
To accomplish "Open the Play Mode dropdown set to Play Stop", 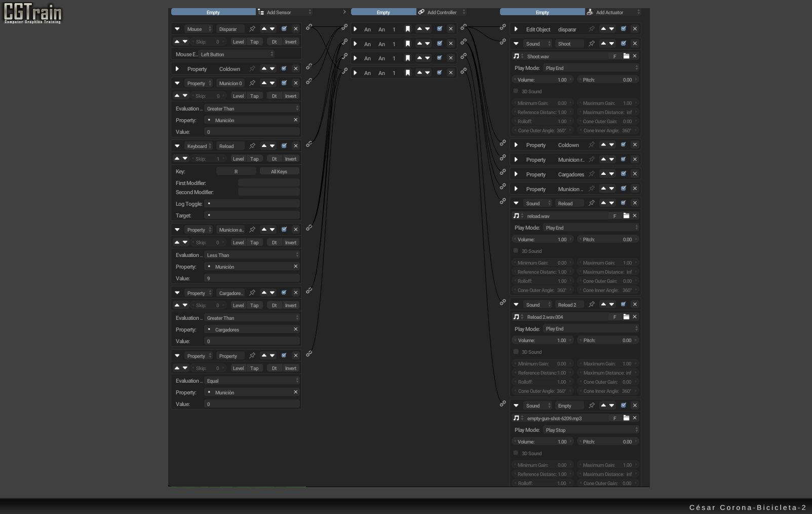I will 591,430.
